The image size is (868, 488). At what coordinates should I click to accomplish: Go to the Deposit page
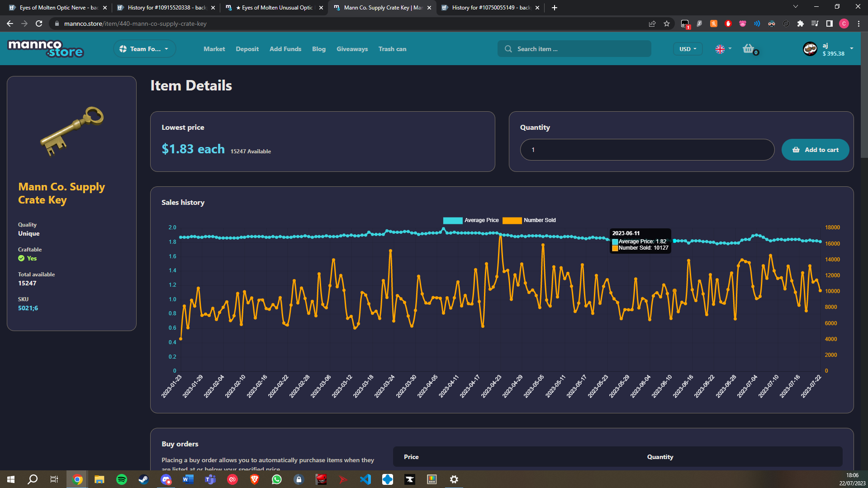pos(247,49)
